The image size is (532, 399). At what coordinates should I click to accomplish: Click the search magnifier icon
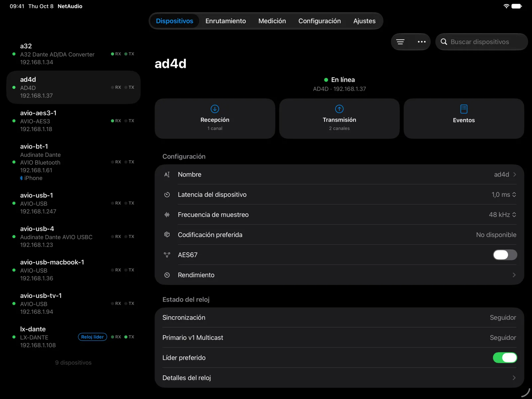click(x=444, y=42)
